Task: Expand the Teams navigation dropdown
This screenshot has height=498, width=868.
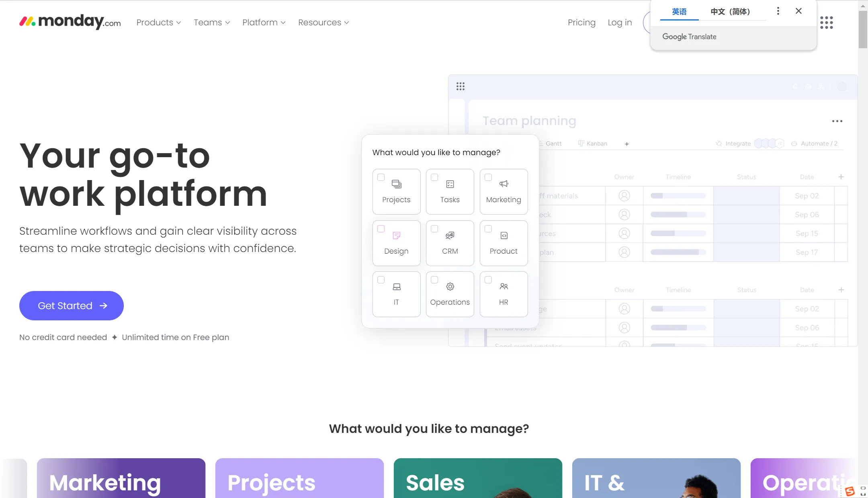Action: (212, 22)
